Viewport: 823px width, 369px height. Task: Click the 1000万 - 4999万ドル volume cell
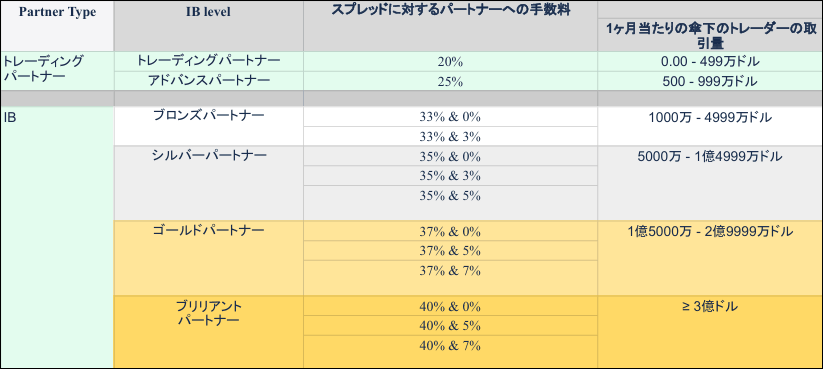pyautogui.click(x=710, y=126)
